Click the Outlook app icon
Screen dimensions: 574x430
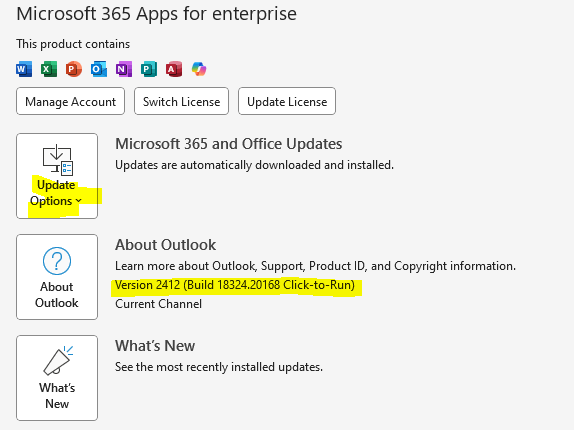coord(99,69)
